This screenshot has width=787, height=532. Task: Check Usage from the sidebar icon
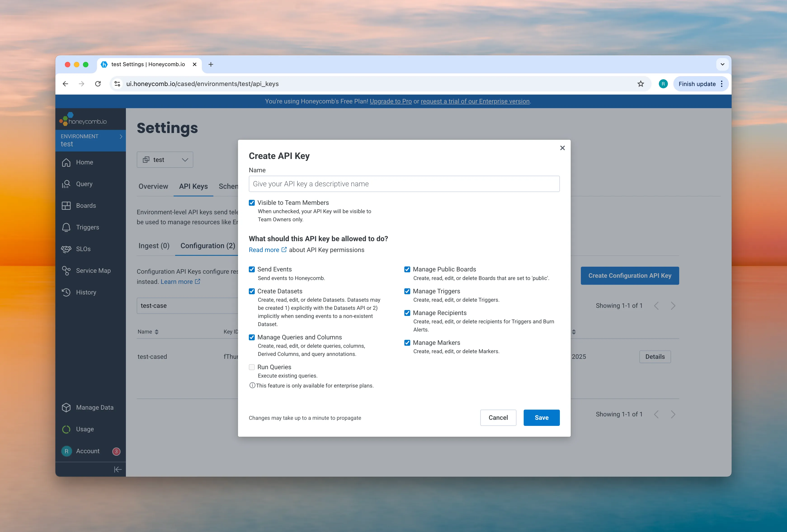(85, 429)
